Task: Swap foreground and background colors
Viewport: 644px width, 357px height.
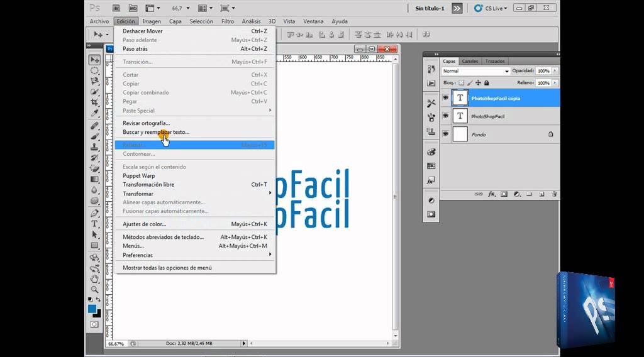Action: (98, 300)
